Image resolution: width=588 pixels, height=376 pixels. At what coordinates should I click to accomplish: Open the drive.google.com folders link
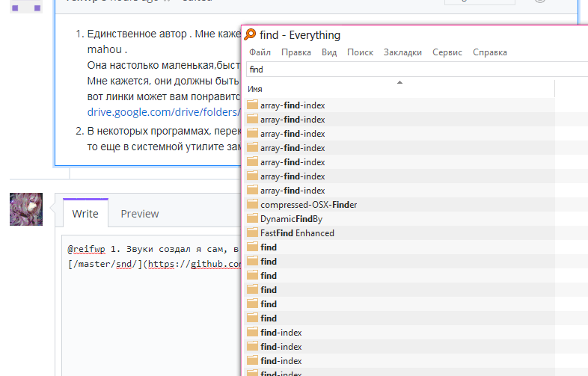164,112
